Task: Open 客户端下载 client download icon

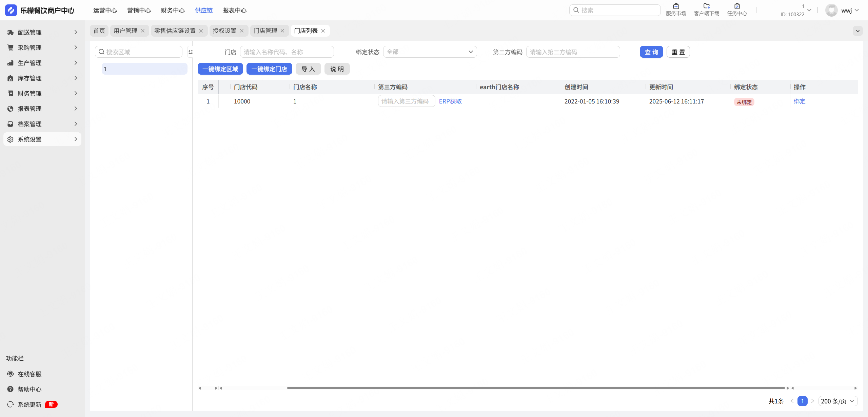Action: click(x=706, y=6)
